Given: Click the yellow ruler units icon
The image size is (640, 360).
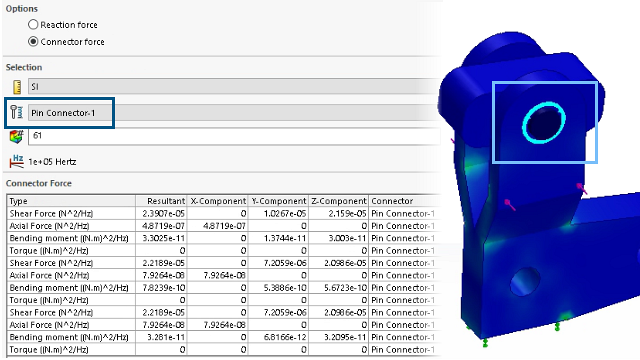Looking at the screenshot, I should [17, 87].
